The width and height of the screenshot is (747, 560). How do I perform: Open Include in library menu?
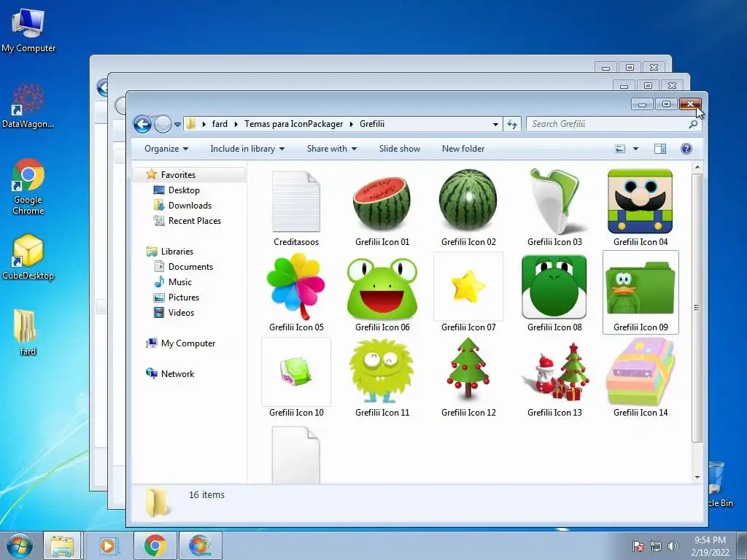(247, 149)
